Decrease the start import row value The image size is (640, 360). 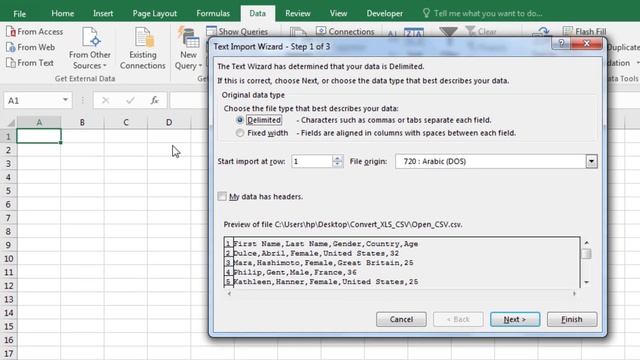pyautogui.click(x=337, y=164)
